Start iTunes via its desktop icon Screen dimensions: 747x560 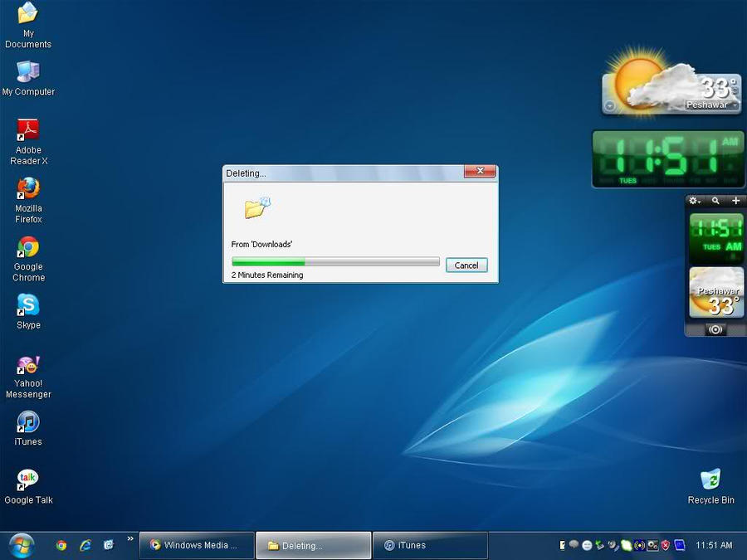[27, 423]
